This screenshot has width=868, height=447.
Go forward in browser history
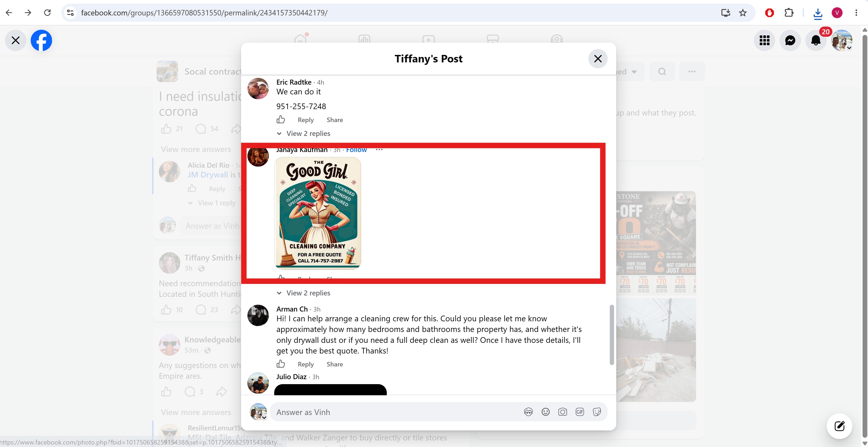click(28, 13)
